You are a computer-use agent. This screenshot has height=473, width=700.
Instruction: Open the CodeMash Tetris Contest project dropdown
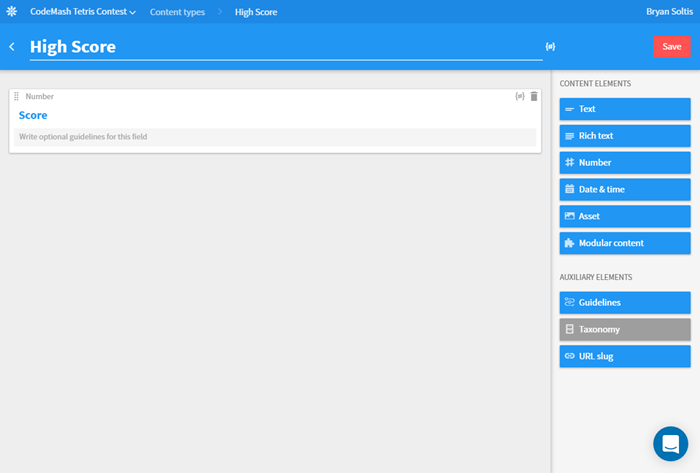(83, 12)
